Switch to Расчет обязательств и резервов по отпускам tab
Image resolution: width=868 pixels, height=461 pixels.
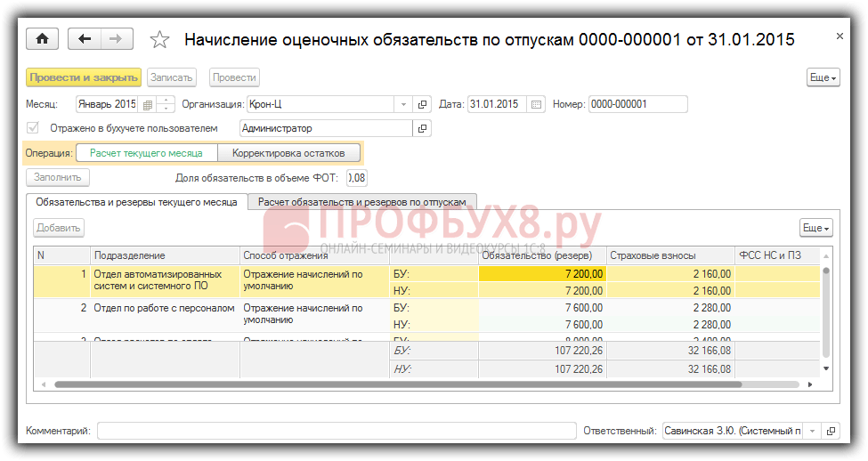tap(362, 202)
